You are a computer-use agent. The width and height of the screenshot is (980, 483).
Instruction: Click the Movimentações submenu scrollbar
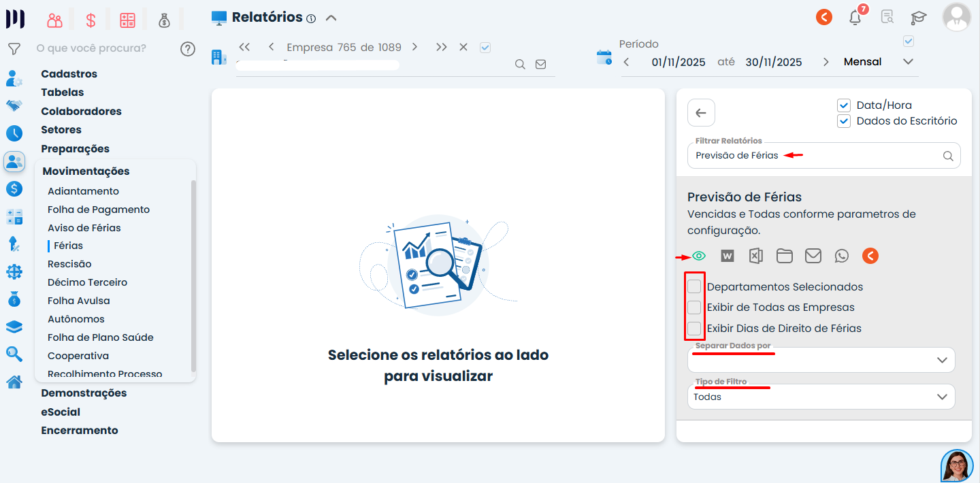[x=193, y=276]
